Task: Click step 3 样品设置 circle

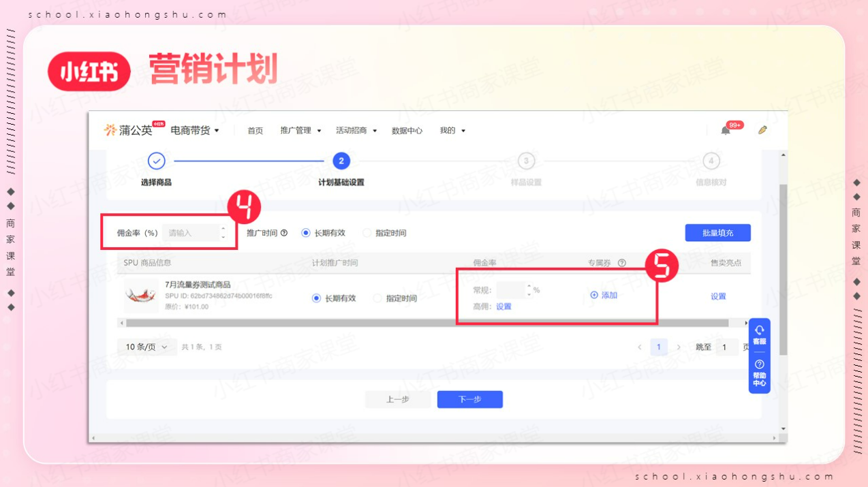Action: coord(526,161)
